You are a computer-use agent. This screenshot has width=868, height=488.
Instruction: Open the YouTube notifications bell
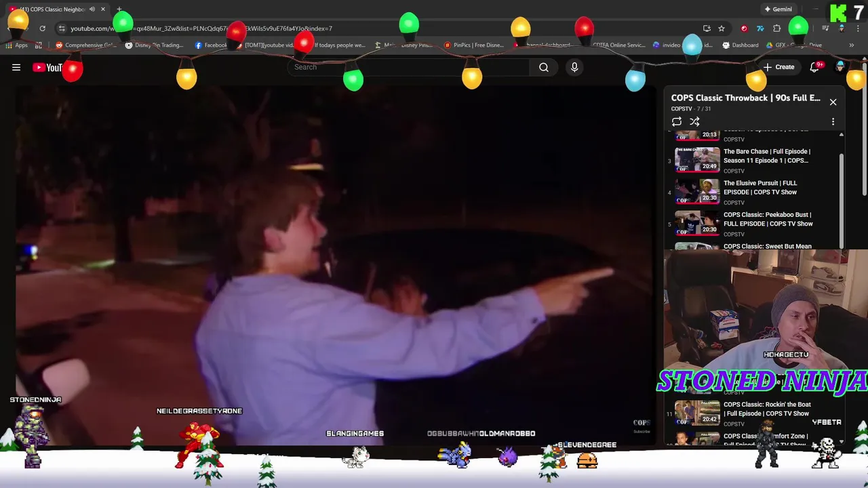(x=815, y=67)
